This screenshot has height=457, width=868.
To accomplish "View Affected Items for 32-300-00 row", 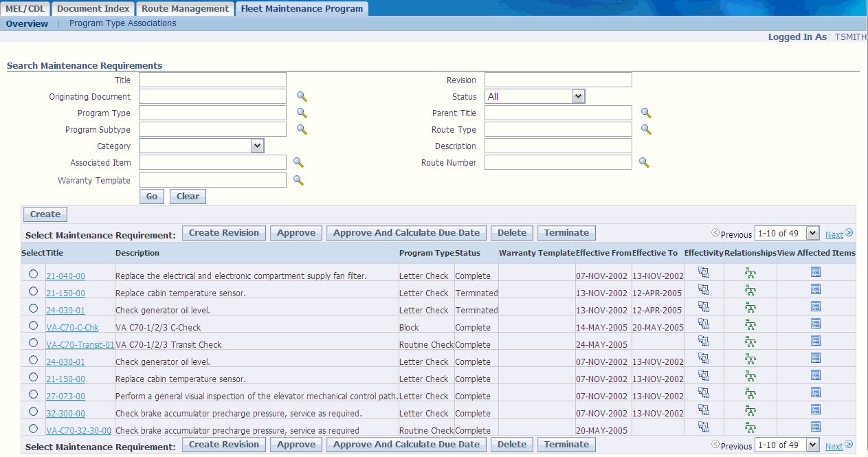I will tap(816, 410).
